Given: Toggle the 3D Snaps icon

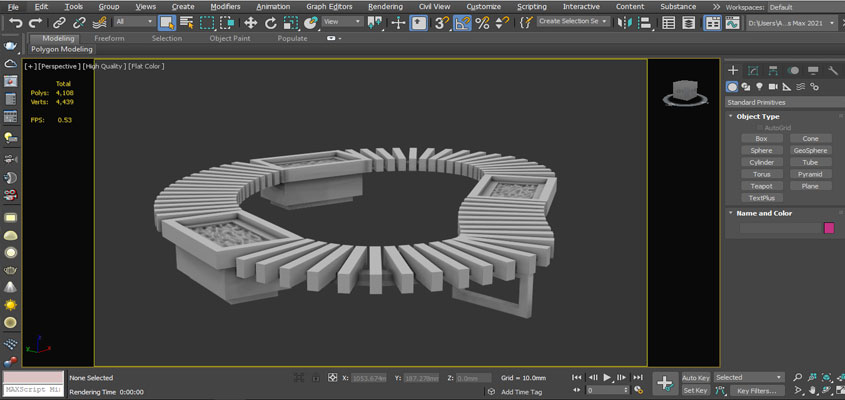Looking at the screenshot, I should pyautogui.click(x=442, y=23).
